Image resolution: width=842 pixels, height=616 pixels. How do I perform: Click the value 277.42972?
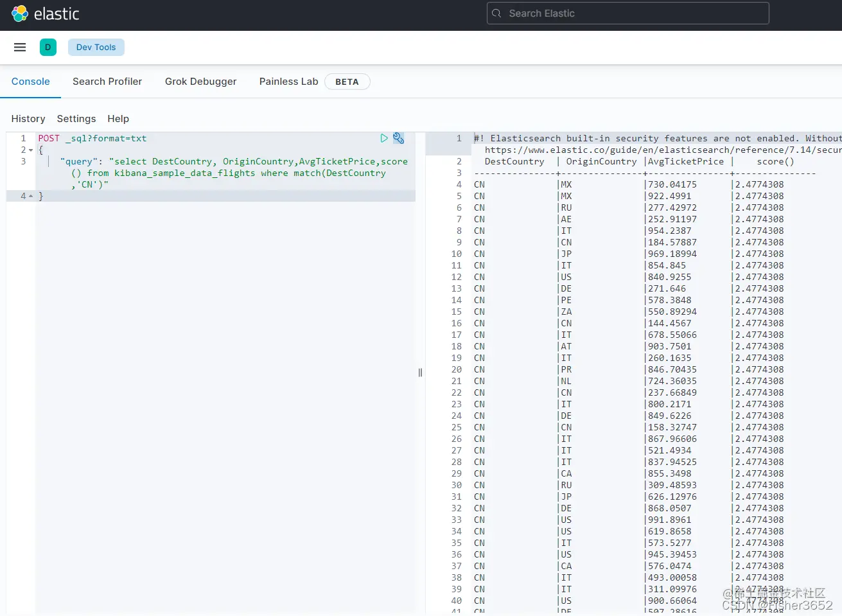click(x=672, y=207)
